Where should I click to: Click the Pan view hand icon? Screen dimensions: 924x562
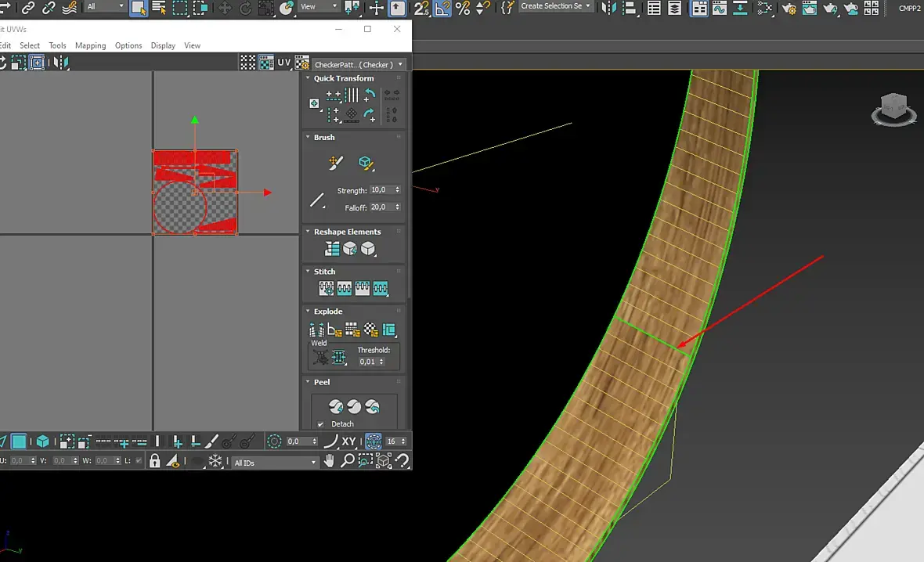point(330,461)
